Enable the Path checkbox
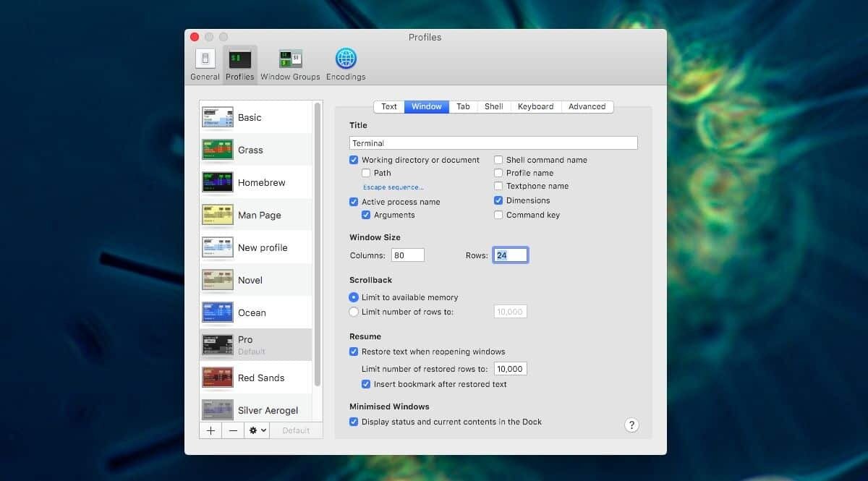868x481 pixels. click(x=366, y=173)
